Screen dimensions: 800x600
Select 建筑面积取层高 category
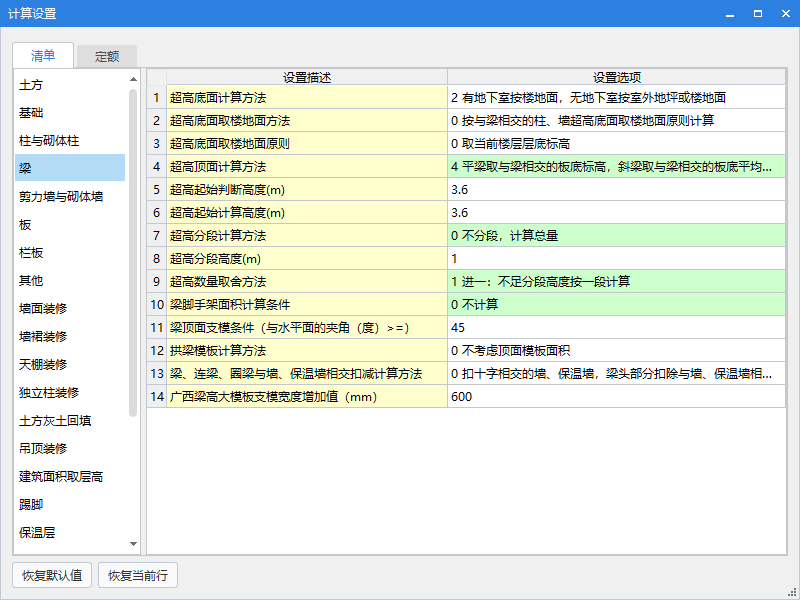tap(70, 477)
